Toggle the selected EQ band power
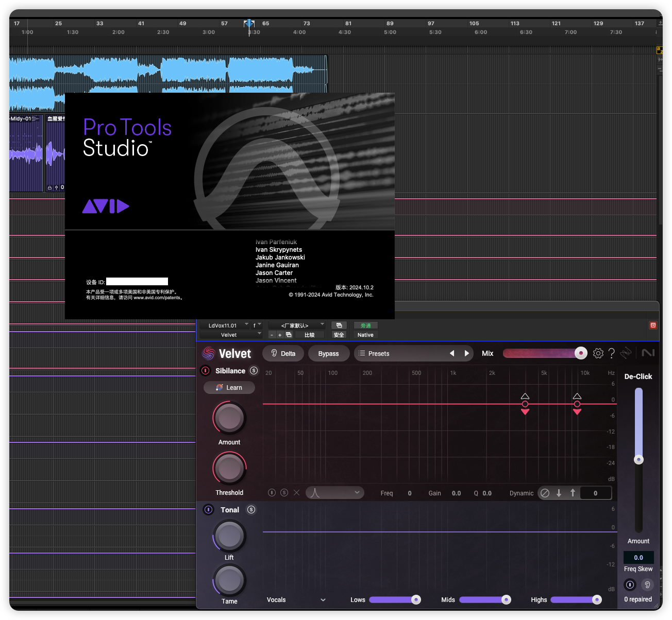The image size is (672, 620). click(272, 493)
